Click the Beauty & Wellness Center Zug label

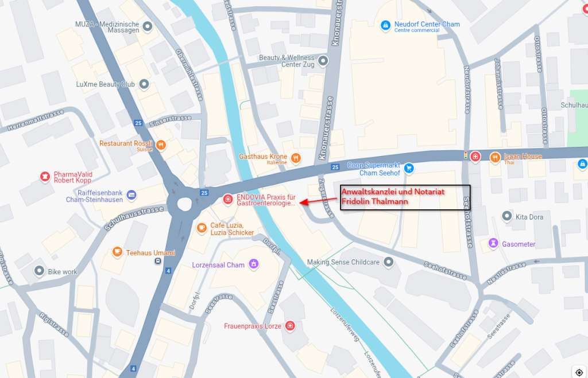point(287,61)
